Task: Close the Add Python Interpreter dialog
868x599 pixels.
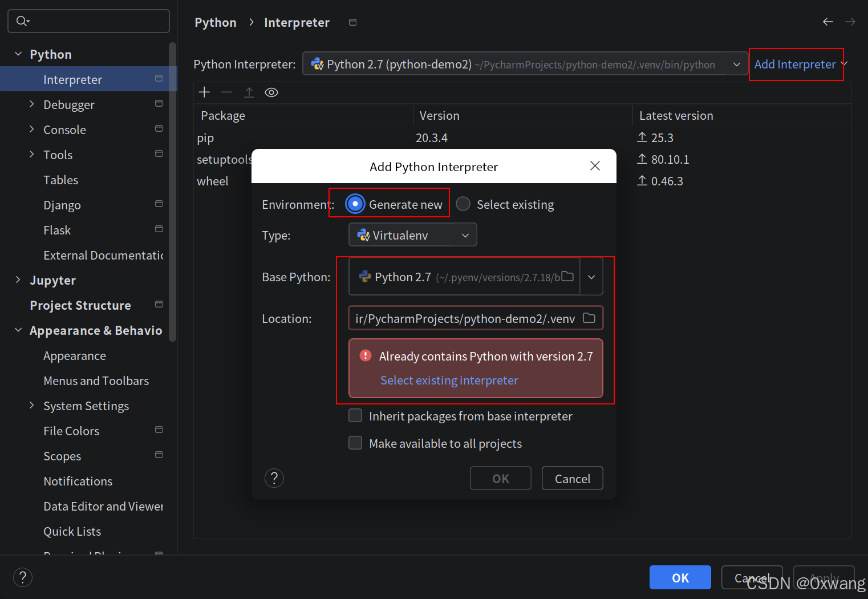Action: (x=595, y=166)
